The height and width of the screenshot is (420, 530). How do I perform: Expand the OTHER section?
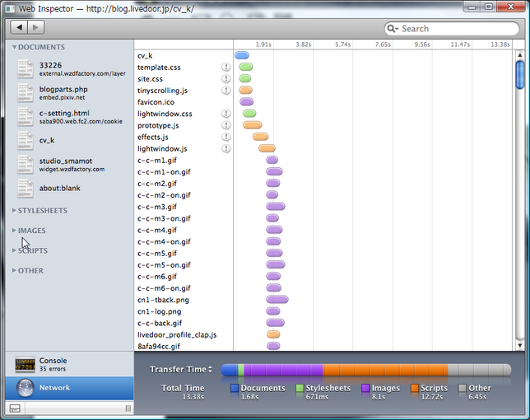(14, 271)
